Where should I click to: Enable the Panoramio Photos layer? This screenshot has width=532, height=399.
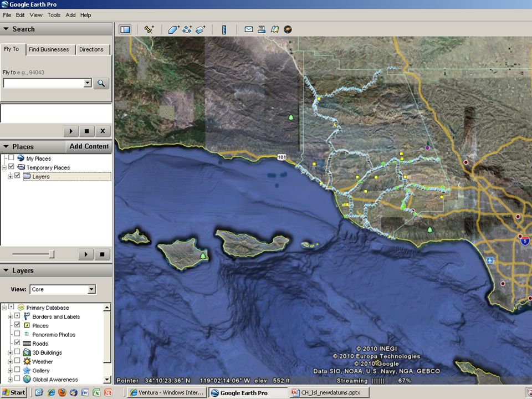click(x=17, y=334)
